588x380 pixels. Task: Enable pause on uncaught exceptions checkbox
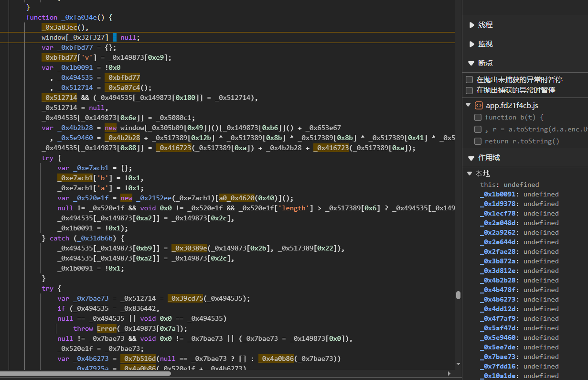(470, 80)
